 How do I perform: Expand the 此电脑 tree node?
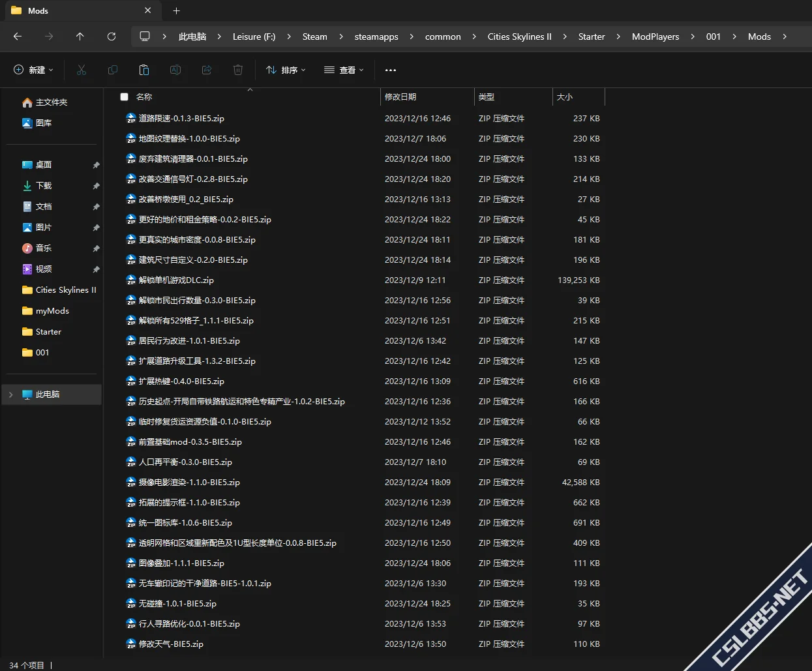tap(10, 395)
